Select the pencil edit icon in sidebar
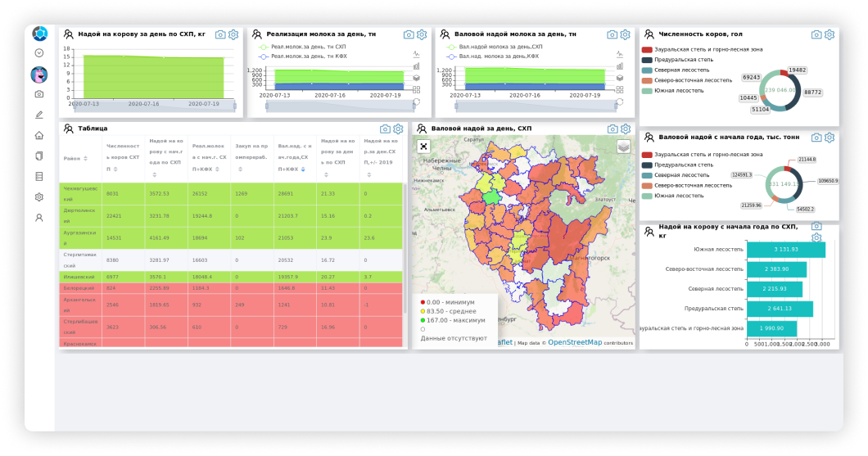 pyautogui.click(x=38, y=115)
